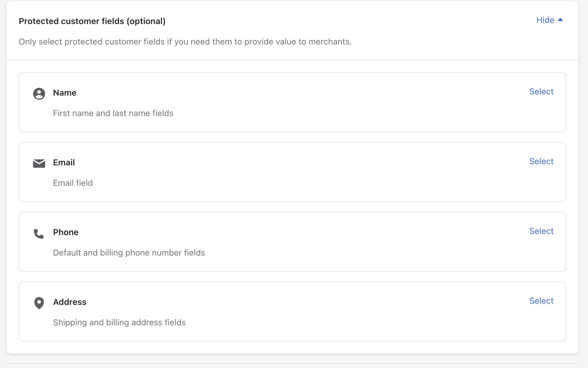Select the Phone protected field
The image size is (588, 368).
pos(541,231)
